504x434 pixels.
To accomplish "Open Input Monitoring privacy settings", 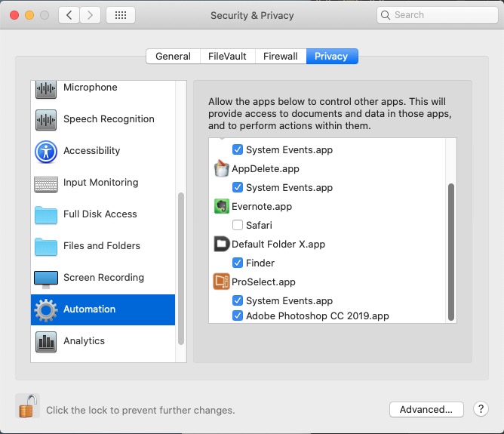I will (100, 183).
